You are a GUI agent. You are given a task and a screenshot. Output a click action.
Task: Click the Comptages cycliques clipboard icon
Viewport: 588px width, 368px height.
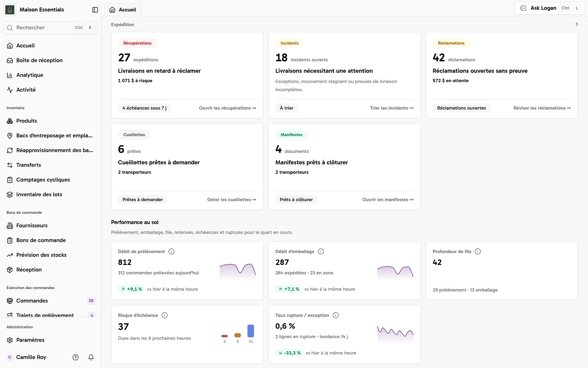tap(10, 180)
